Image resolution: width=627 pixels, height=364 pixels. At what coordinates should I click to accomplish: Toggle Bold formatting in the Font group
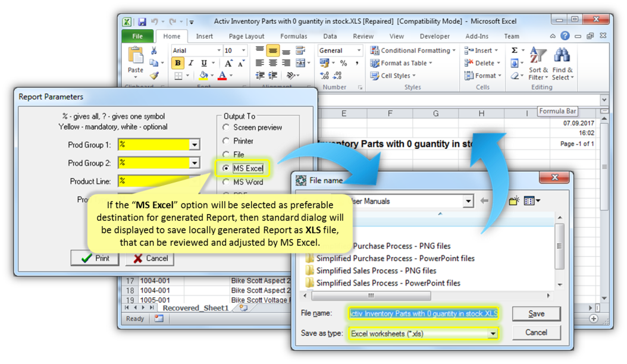pyautogui.click(x=177, y=63)
